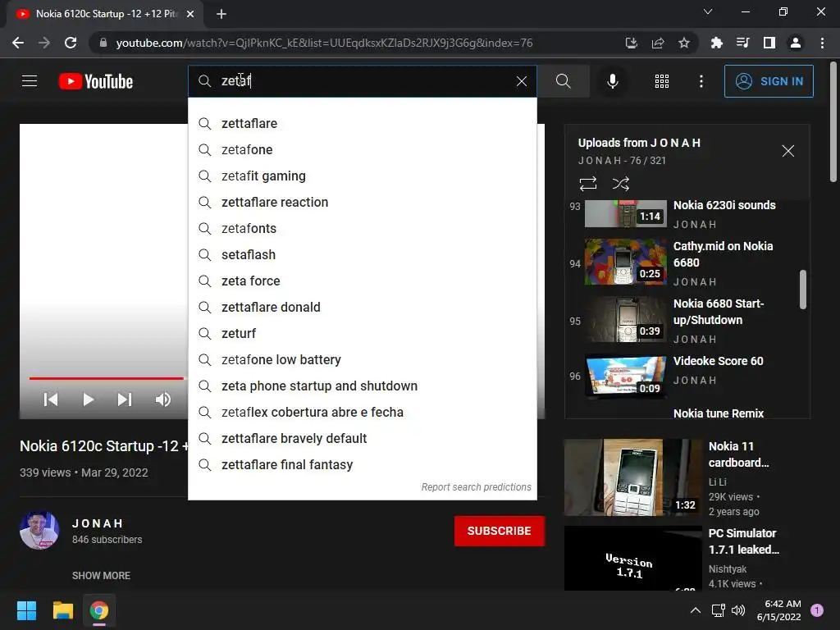The image size is (840, 630).
Task: Open YouTube settings three-dot menu
Action: coord(701,81)
